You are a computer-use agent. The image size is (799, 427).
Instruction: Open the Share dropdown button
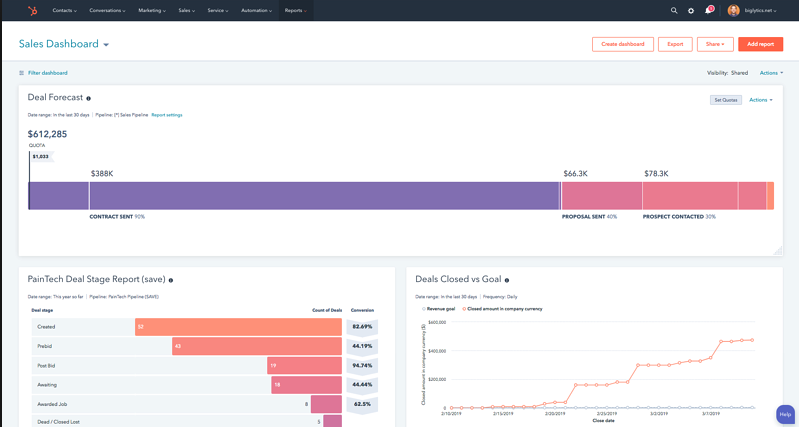(715, 44)
